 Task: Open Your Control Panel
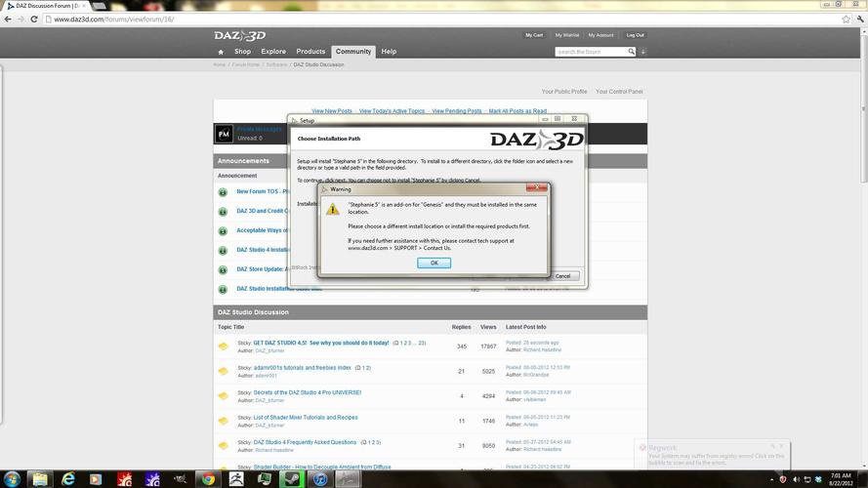619,92
